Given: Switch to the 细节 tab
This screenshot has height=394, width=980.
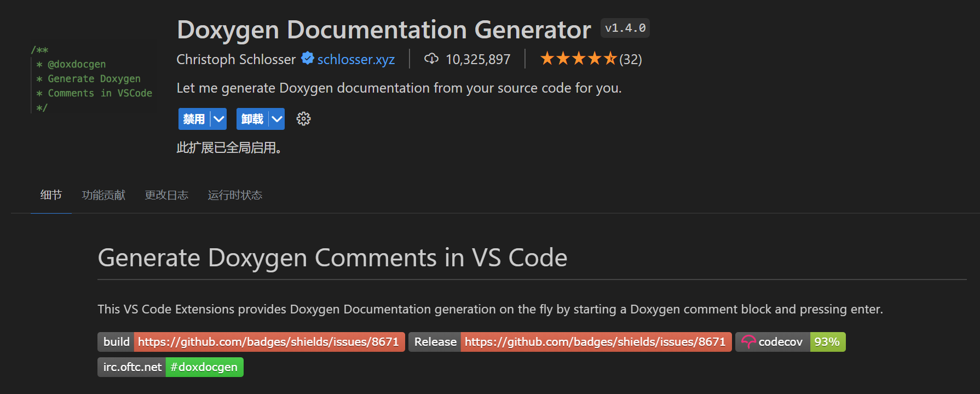Looking at the screenshot, I should pyautogui.click(x=51, y=195).
